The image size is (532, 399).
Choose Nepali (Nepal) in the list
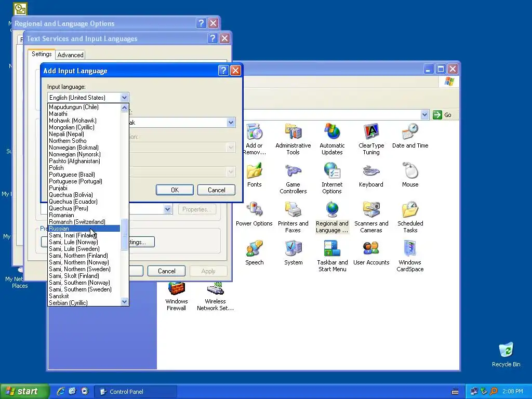coord(84,134)
